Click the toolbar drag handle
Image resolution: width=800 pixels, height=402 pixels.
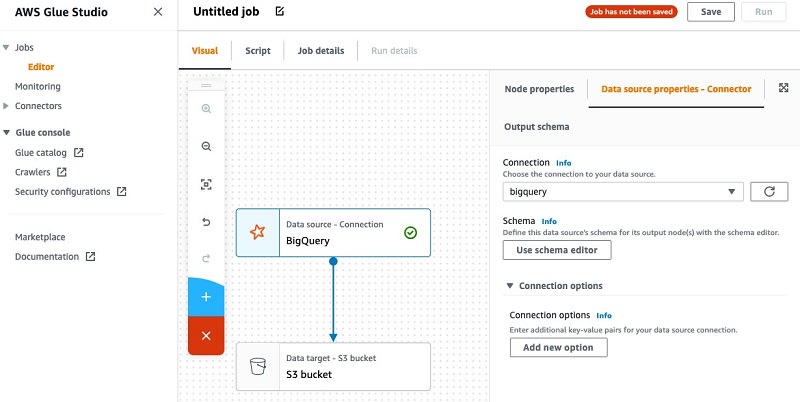[x=206, y=85]
